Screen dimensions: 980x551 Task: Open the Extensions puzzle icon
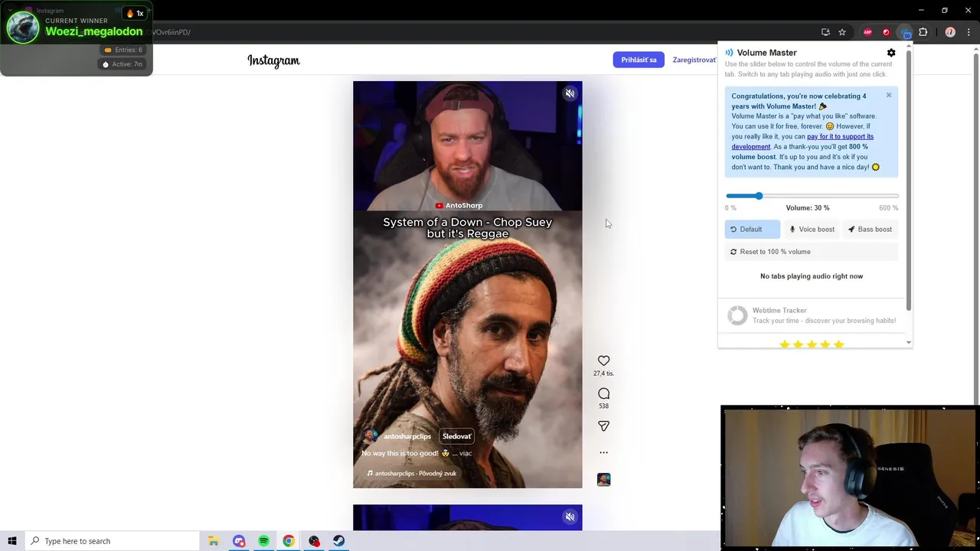tap(923, 32)
